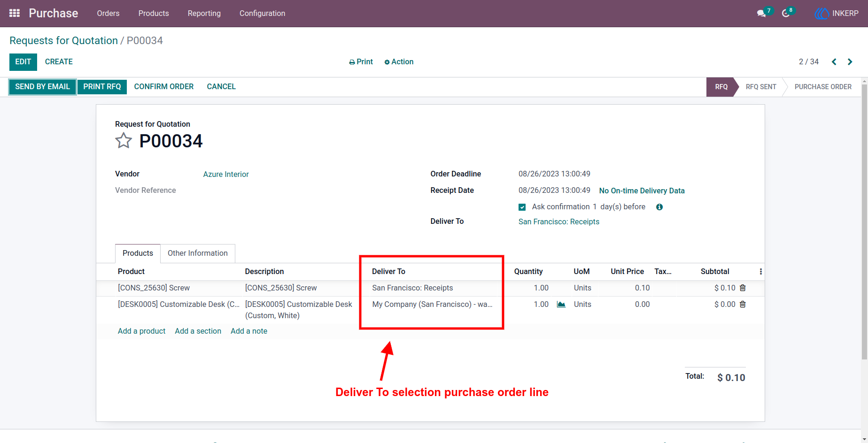
Task: Sort by Quantity column header
Action: [x=528, y=272]
